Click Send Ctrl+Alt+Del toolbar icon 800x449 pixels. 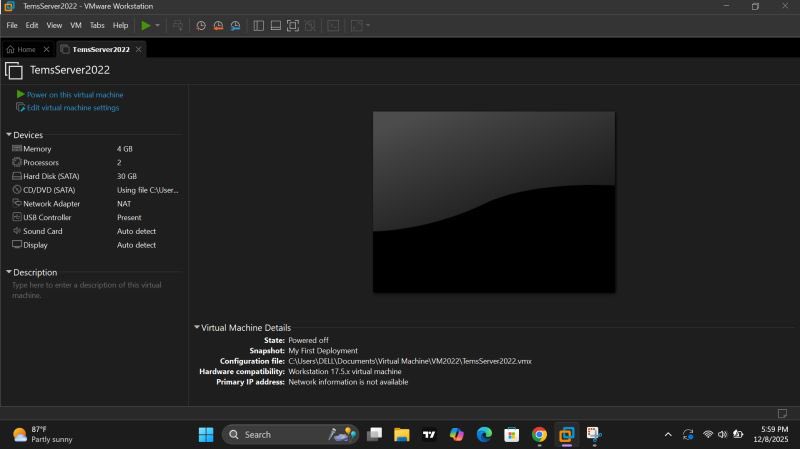[x=178, y=26]
